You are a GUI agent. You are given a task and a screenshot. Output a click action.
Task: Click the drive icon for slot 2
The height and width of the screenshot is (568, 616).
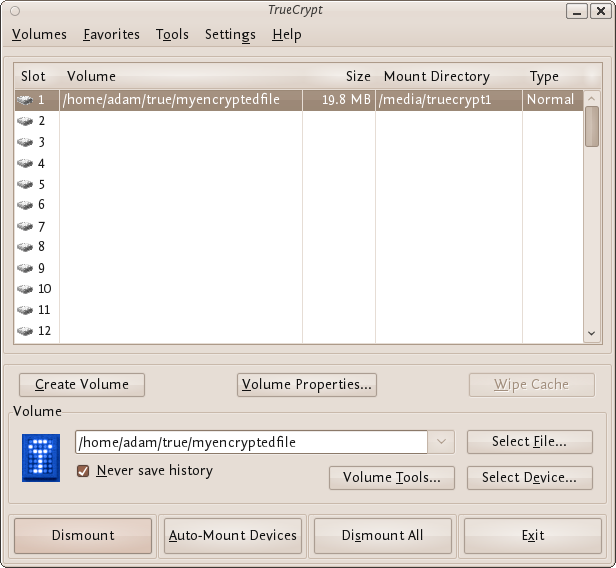[x=26, y=121]
